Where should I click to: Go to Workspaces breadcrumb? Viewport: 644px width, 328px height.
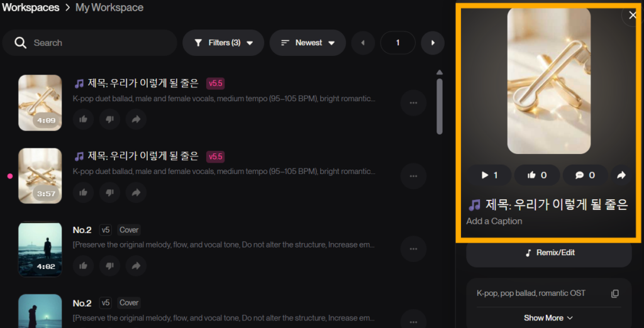[x=31, y=8]
